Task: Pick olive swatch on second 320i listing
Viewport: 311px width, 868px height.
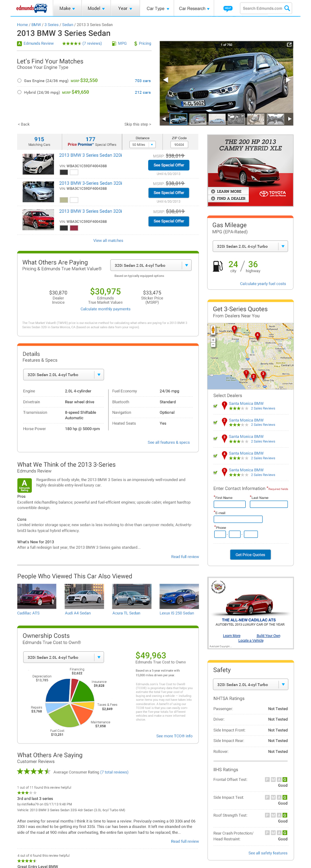Action: coord(64,200)
